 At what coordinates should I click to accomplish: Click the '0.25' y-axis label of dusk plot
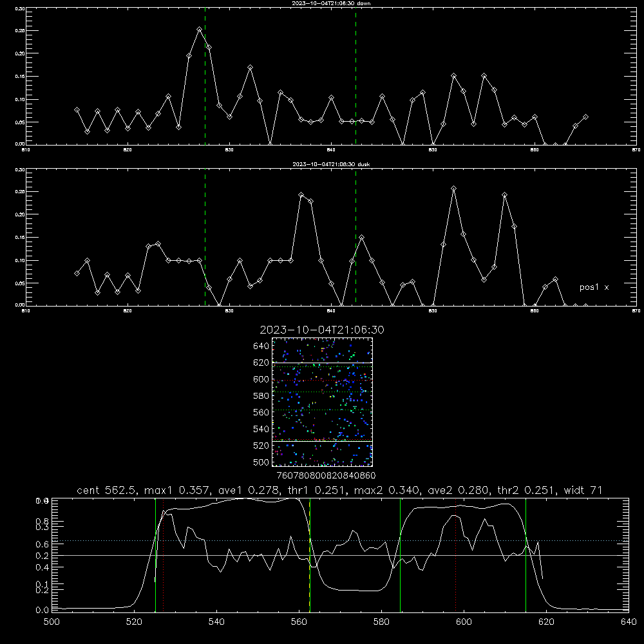coord(19,192)
